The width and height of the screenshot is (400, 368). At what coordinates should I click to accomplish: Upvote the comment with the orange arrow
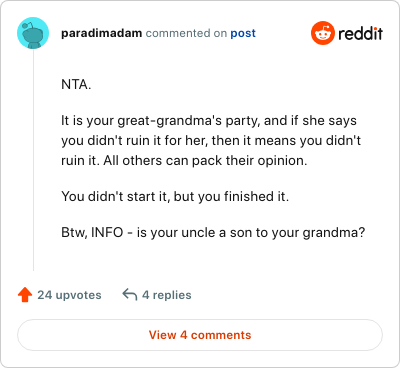click(25, 295)
